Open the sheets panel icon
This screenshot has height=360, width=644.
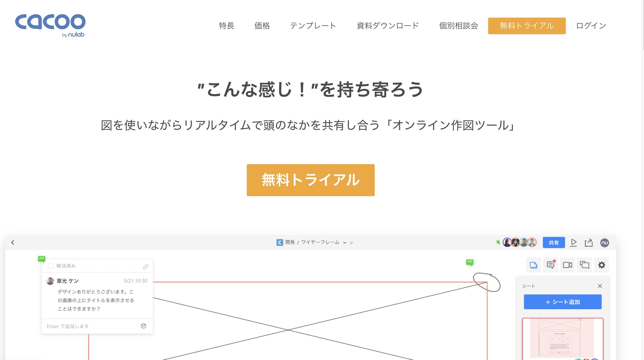pyautogui.click(x=534, y=265)
